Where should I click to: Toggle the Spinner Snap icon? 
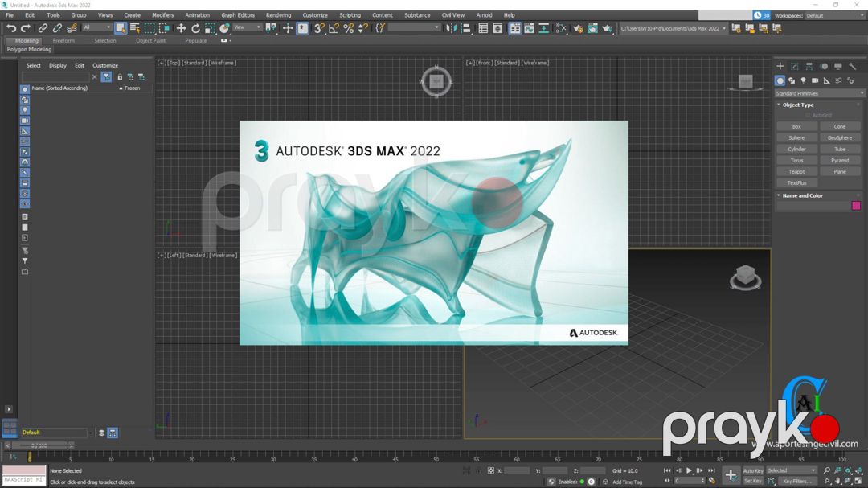[x=363, y=28]
